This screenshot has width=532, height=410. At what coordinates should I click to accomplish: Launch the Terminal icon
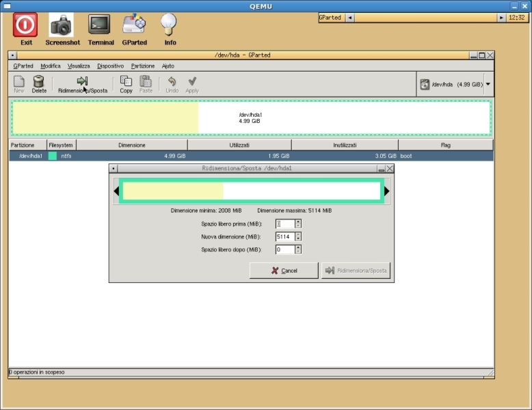[99, 25]
